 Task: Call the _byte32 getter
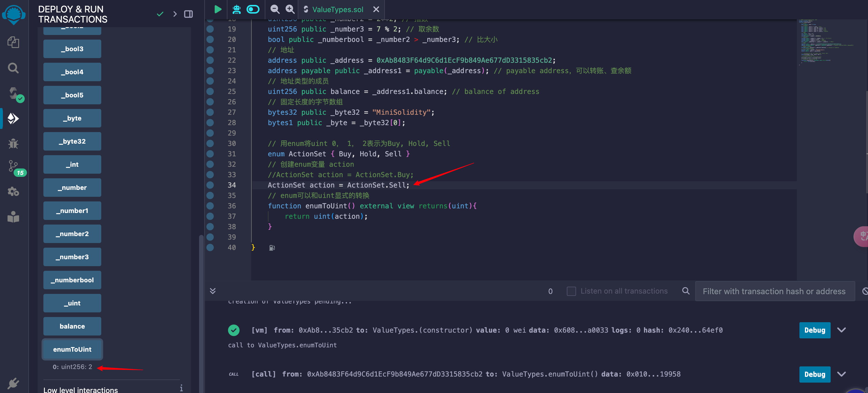[72, 141]
